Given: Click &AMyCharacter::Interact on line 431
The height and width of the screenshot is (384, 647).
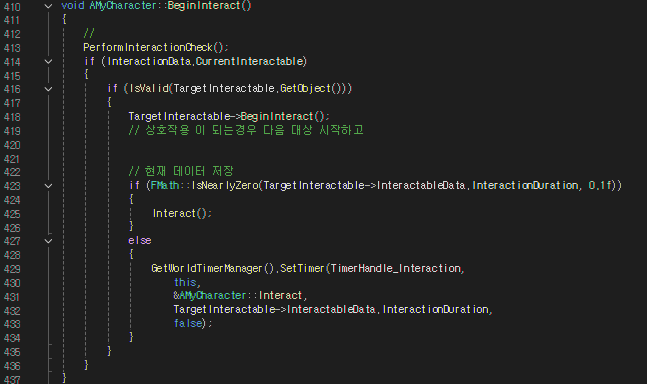Looking at the screenshot, I should (238, 296).
